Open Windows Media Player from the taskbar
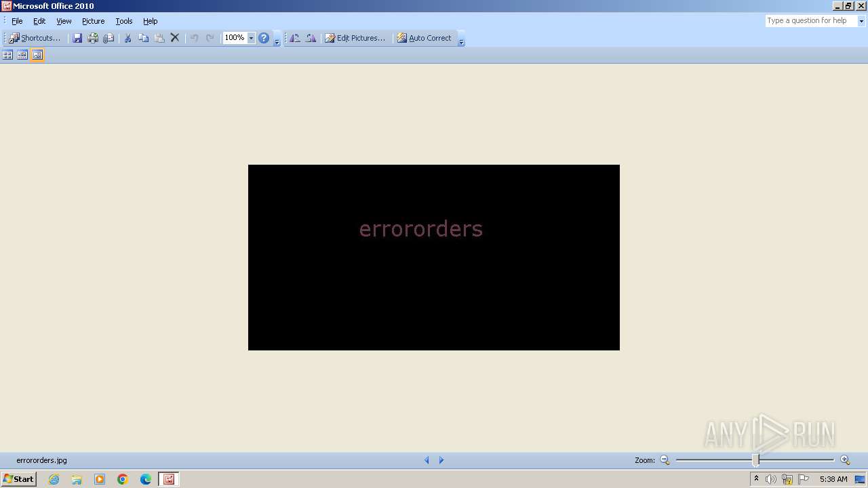Screen dimensions: 868x488 click(x=100, y=479)
